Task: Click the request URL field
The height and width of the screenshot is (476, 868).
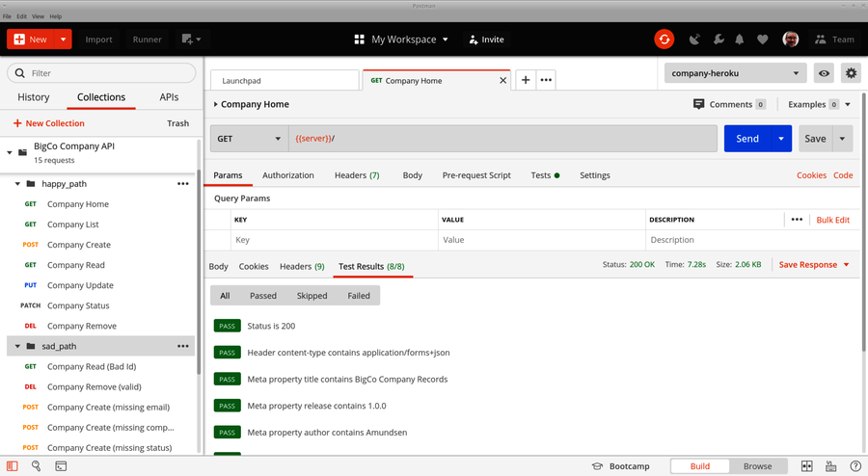Action: pyautogui.click(x=502, y=138)
